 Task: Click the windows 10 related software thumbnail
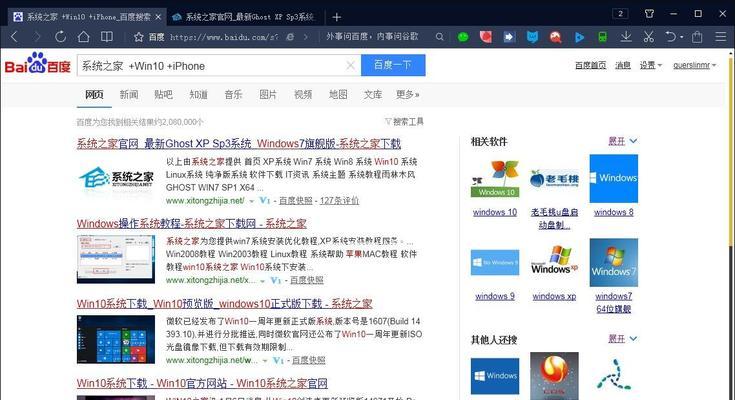pyautogui.click(x=495, y=178)
